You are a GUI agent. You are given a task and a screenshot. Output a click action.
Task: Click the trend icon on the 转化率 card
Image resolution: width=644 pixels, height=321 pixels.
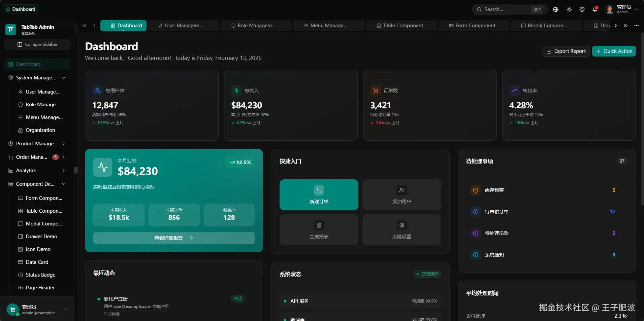(515, 91)
